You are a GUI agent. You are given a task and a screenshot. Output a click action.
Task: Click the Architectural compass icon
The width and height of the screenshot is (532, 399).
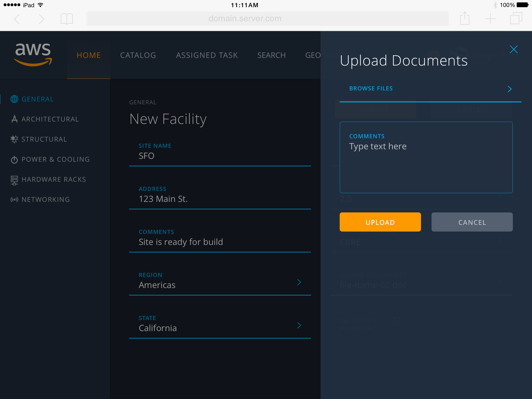click(14, 119)
